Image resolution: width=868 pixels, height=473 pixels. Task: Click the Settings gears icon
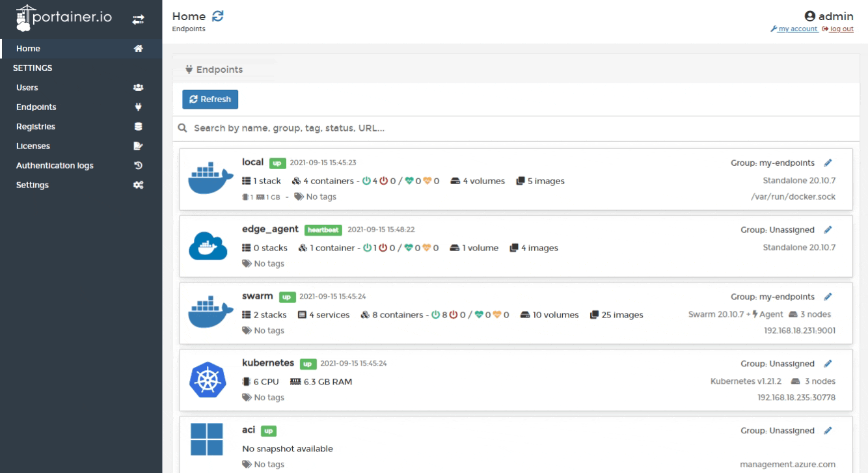coord(138,185)
